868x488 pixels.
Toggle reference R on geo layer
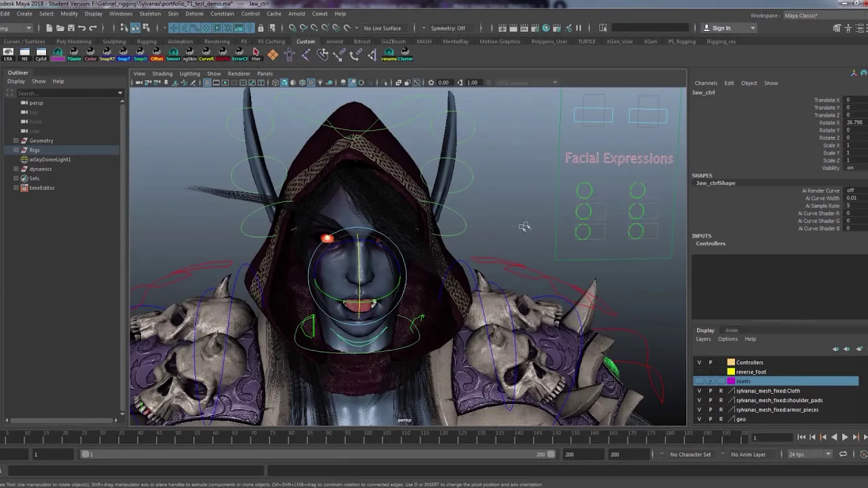tap(721, 420)
